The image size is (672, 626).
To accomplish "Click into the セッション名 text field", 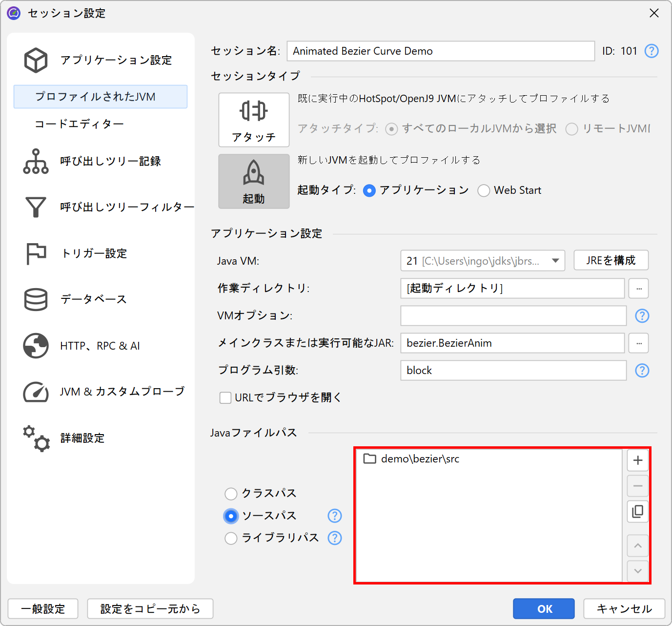I will pos(440,51).
